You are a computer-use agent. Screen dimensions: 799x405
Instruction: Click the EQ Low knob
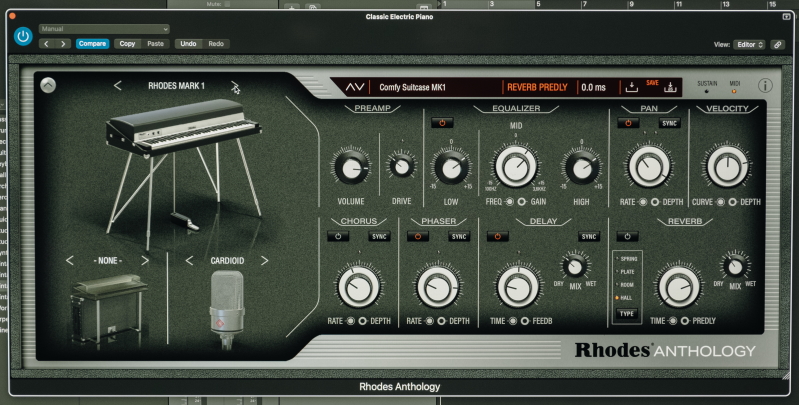tap(451, 168)
